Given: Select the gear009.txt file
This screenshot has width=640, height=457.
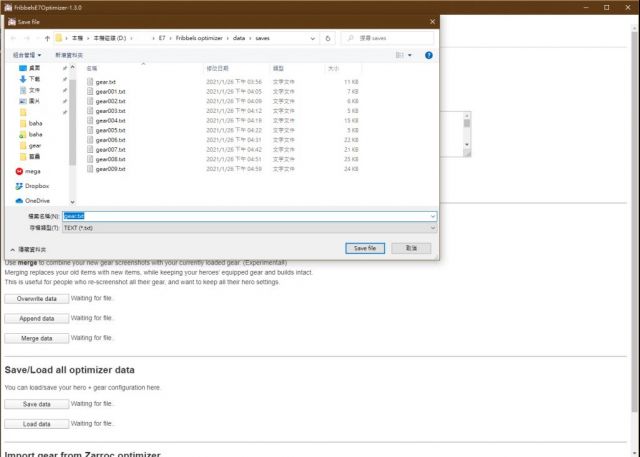Looking at the screenshot, I should click(110, 168).
